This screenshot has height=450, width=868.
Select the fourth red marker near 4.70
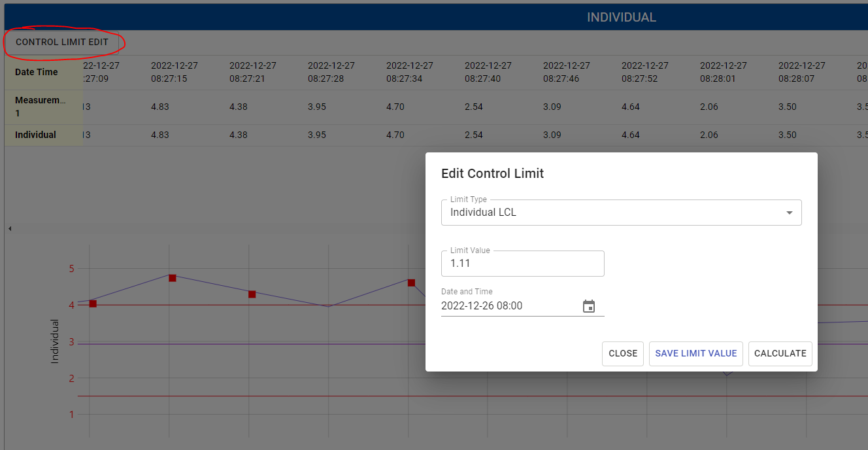411,283
